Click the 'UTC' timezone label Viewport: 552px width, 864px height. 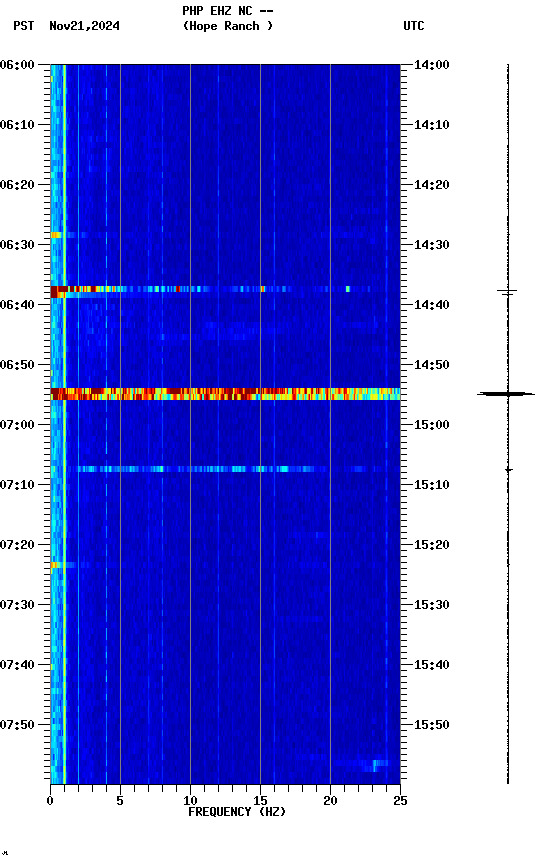[x=414, y=26]
